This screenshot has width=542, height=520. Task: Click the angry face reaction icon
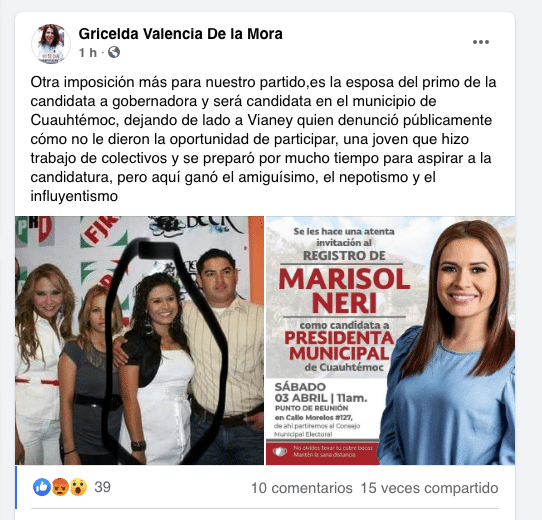click(x=60, y=487)
